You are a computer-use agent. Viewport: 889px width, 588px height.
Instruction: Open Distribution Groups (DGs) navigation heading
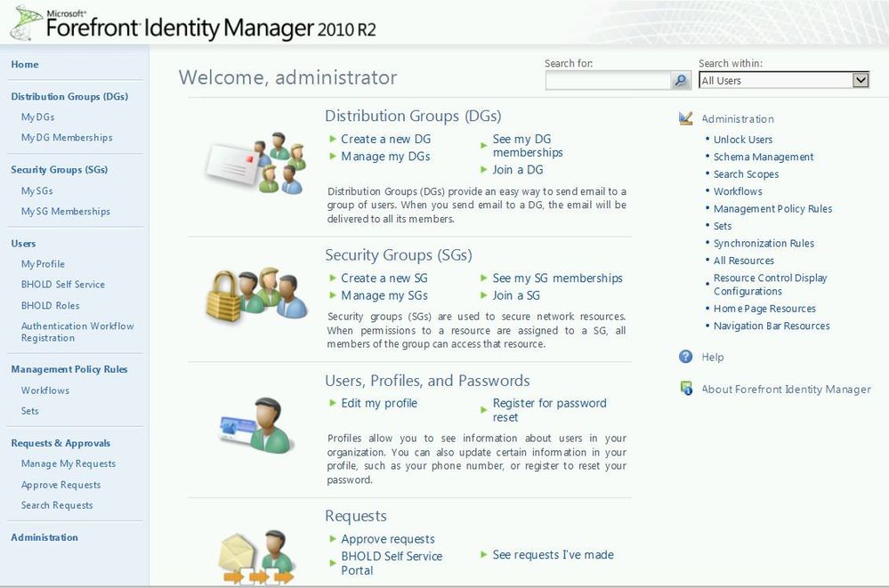point(69,96)
